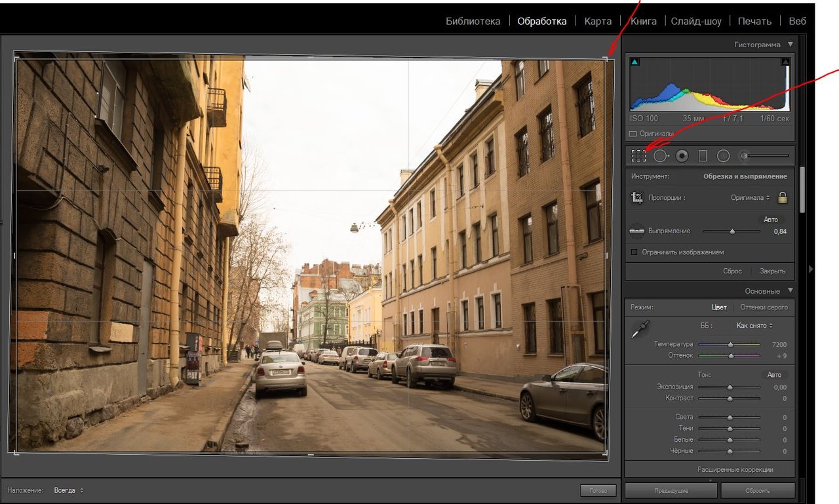This screenshot has width=839, height=504.
Task: Click the Выпрямление slider handle
Action: [732, 231]
